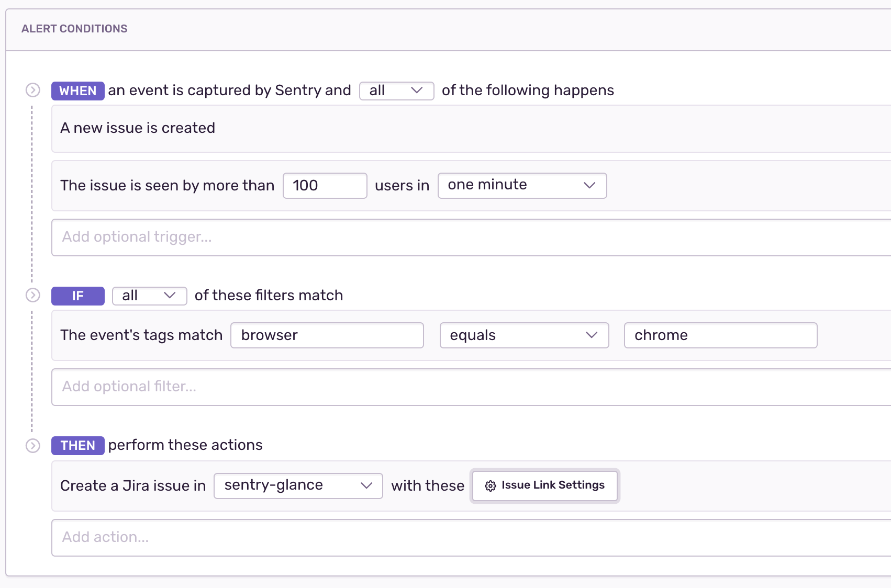Click the Issue Link Settings button
This screenshot has height=588, width=891.
tap(545, 485)
